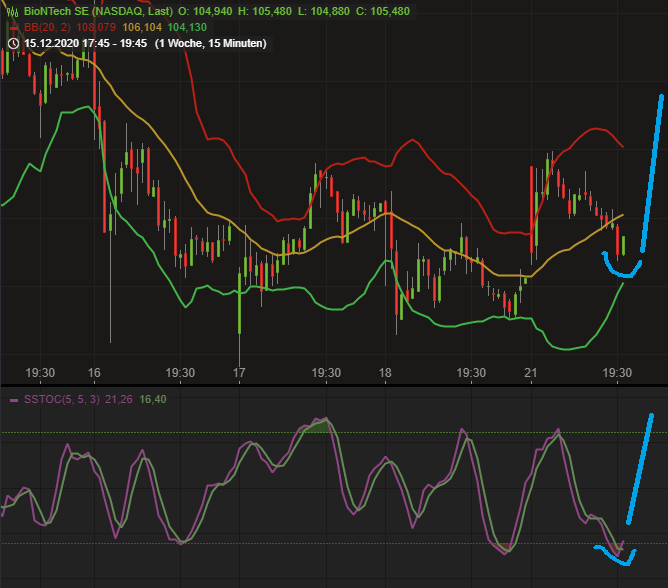Click the first 19:30 time axis label
The height and width of the screenshot is (588, 668).
40,373
